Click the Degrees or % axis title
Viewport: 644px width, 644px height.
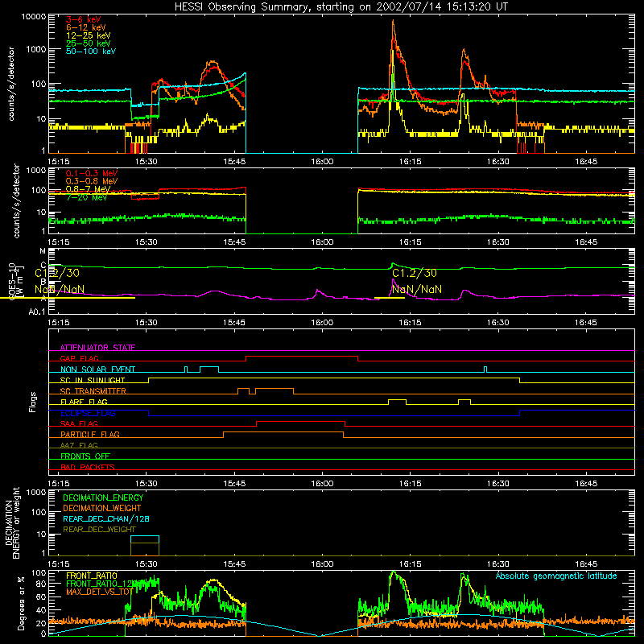click(21, 603)
